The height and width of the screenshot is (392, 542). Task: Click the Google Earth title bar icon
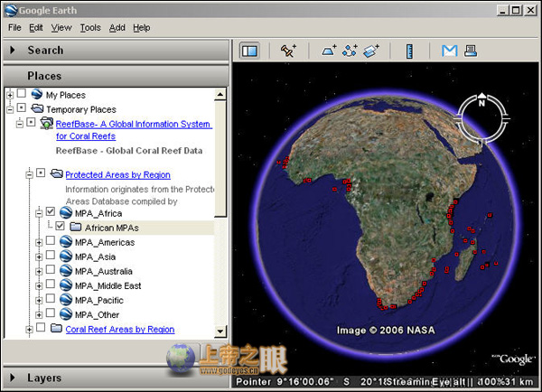[11, 10]
